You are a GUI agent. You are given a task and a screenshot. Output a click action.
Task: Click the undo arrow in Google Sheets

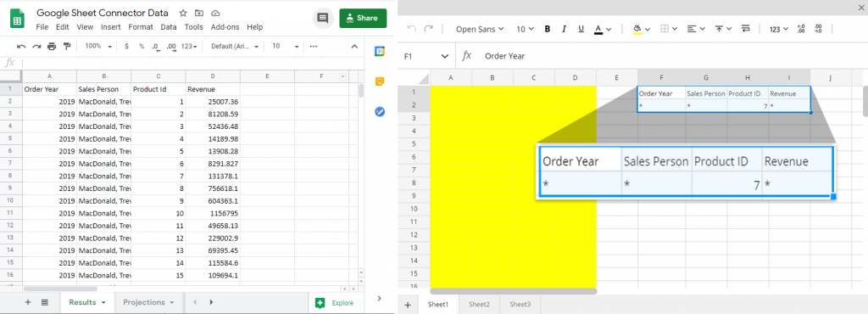click(21, 47)
